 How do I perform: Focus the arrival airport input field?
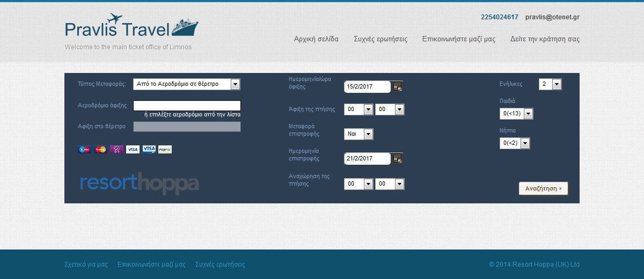coord(187,106)
